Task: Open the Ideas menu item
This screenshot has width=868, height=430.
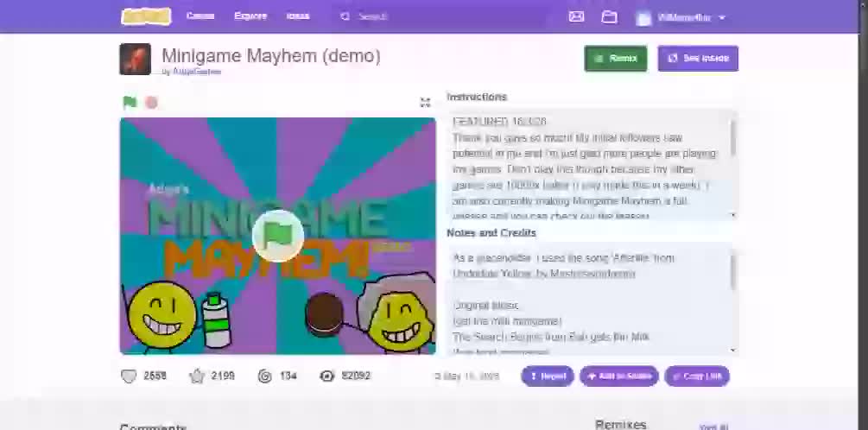Action: point(298,16)
